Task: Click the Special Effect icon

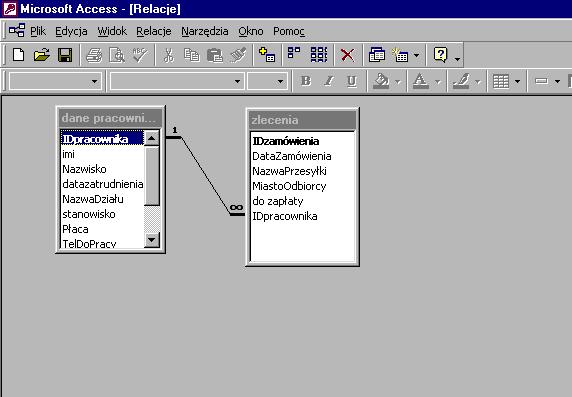Action: (541, 81)
